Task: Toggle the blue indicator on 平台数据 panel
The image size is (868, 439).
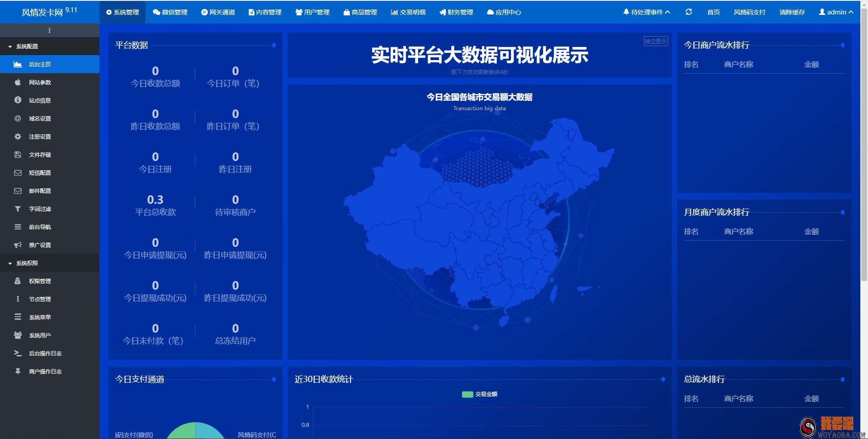Action: tap(273, 45)
